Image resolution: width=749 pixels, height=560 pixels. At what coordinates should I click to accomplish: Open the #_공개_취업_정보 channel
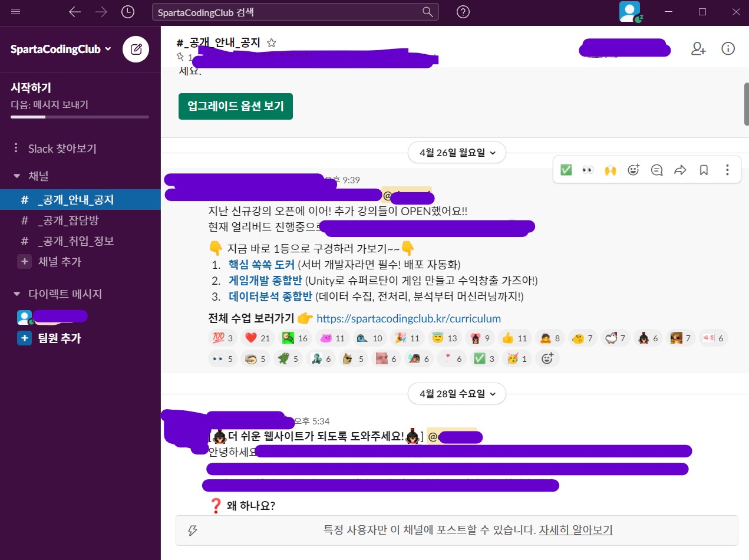tap(80, 241)
